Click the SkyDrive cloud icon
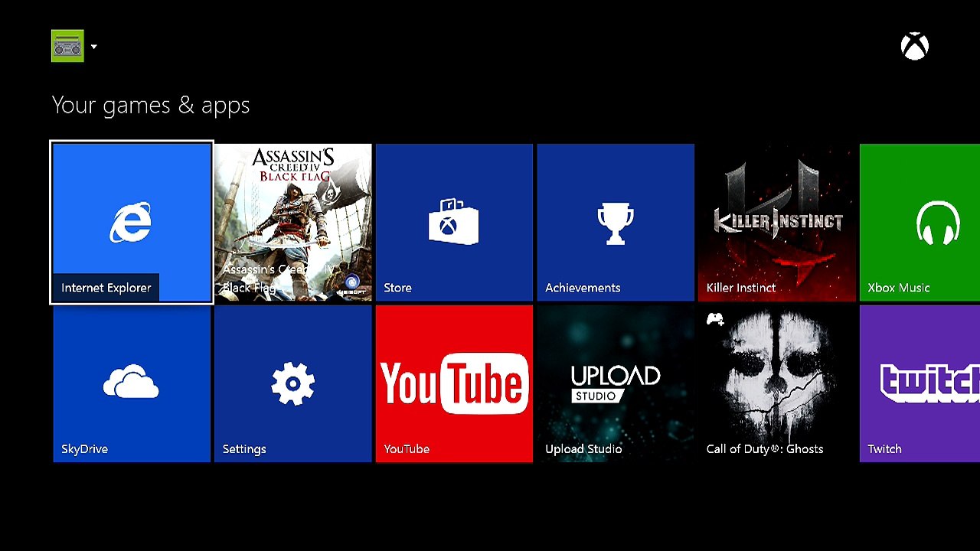The width and height of the screenshot is (980, 551). (x=131, y=381)
